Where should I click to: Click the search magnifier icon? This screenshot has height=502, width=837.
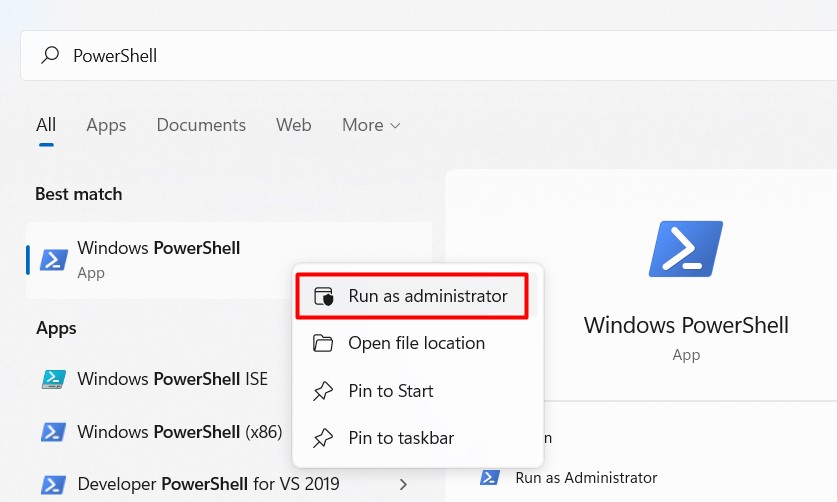tap(50, 55)
